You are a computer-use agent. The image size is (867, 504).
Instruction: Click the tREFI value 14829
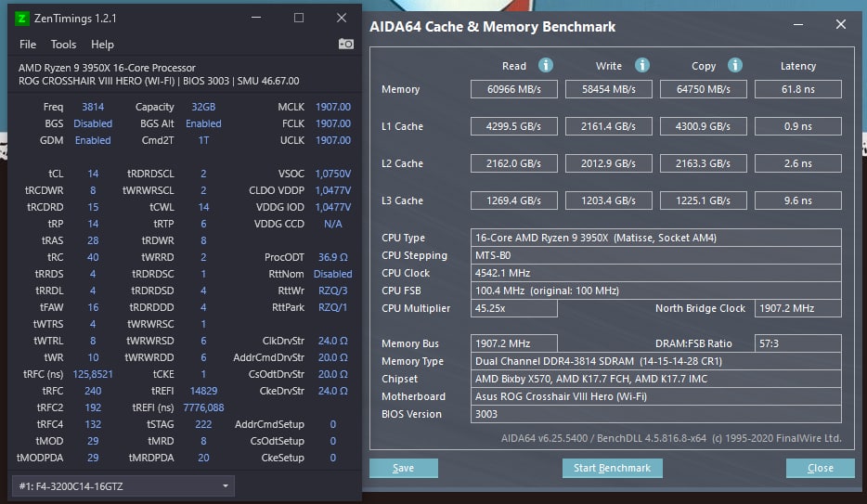[x=203, y=391]
